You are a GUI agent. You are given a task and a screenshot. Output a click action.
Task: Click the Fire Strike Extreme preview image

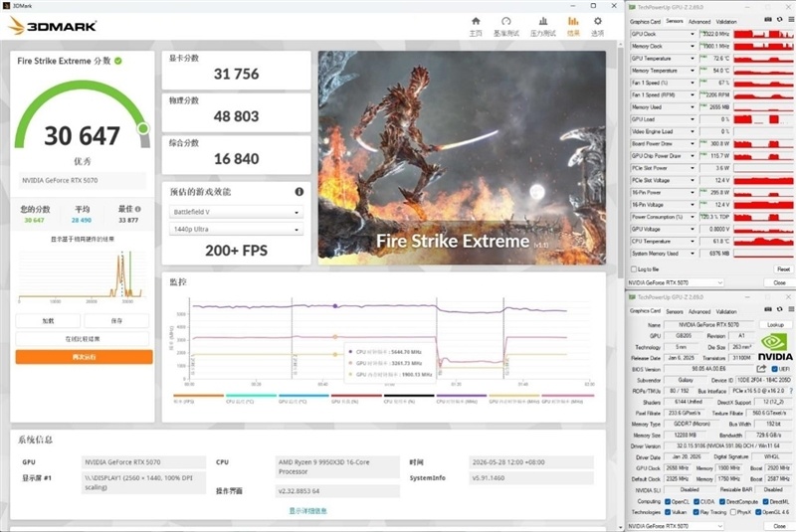[x=462, y=158]
